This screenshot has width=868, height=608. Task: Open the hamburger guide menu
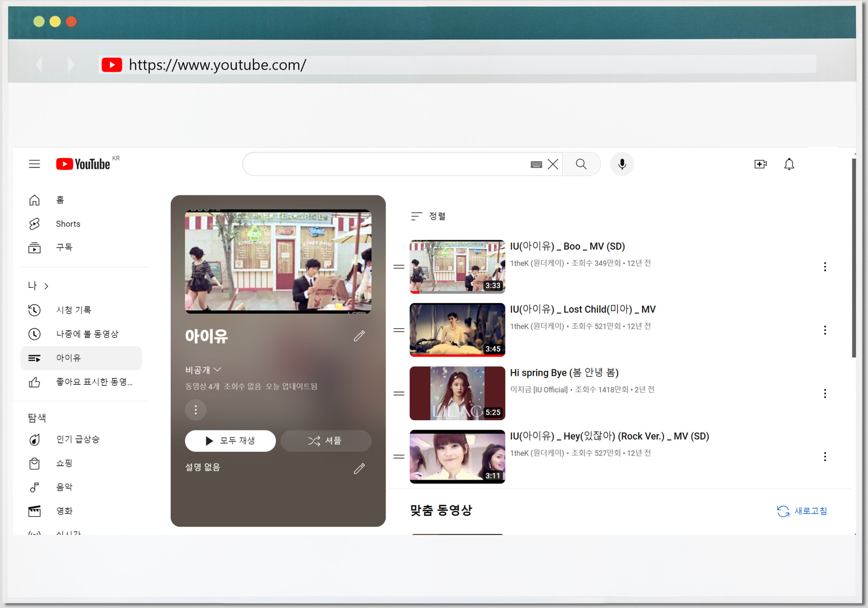pos(34,164)
